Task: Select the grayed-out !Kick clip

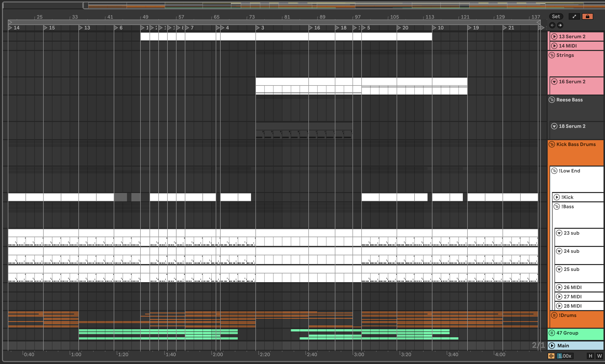Action: 121,197
